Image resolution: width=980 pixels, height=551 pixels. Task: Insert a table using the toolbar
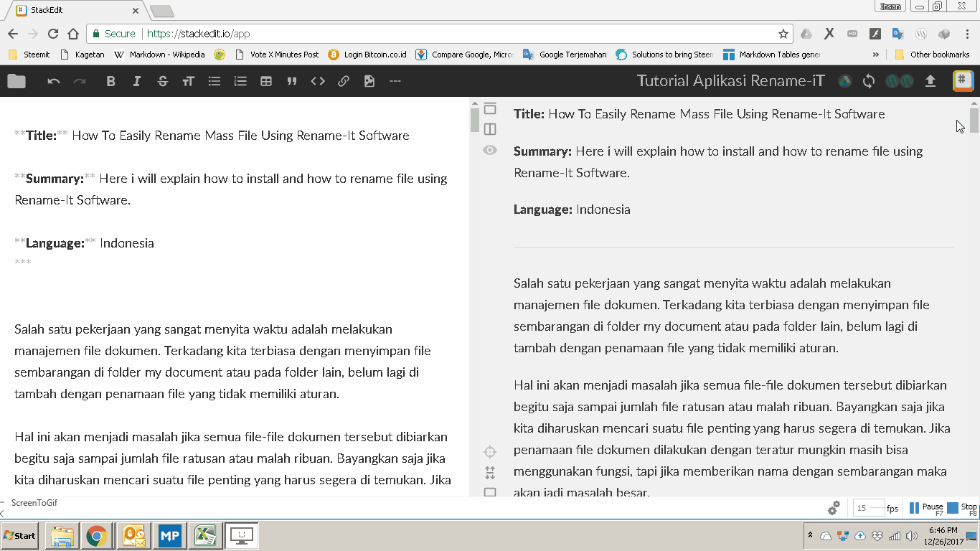(266, 81)
